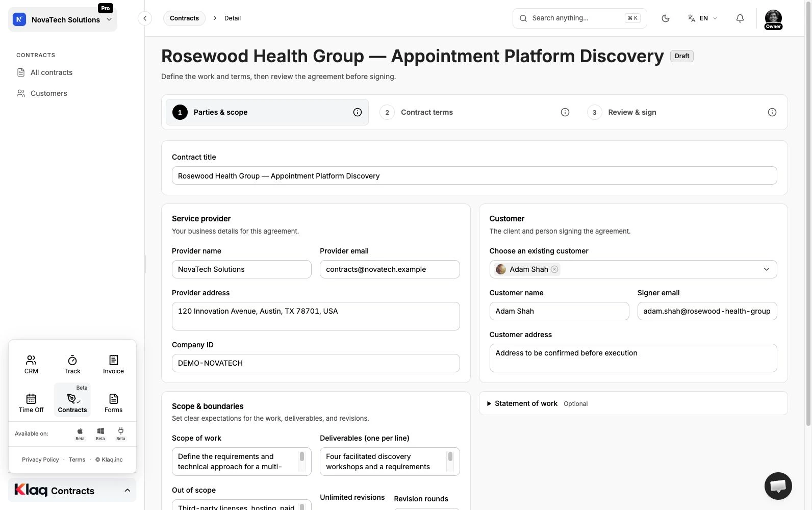Select the Contracts app in the launcher
Viewport: 812px width, 510px height.
point(72,401)
